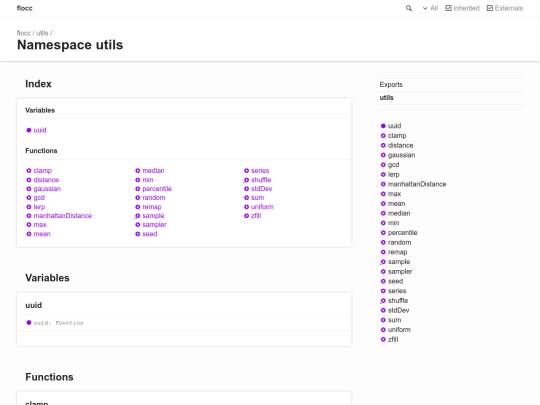Open stdDev function in index
Screen dimensions: 540x405
tap(261, 189)
